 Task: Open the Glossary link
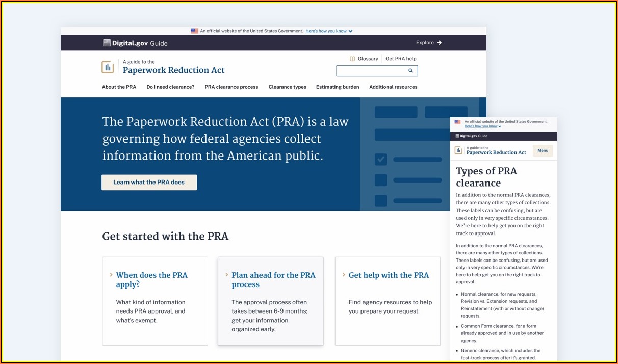368,59
